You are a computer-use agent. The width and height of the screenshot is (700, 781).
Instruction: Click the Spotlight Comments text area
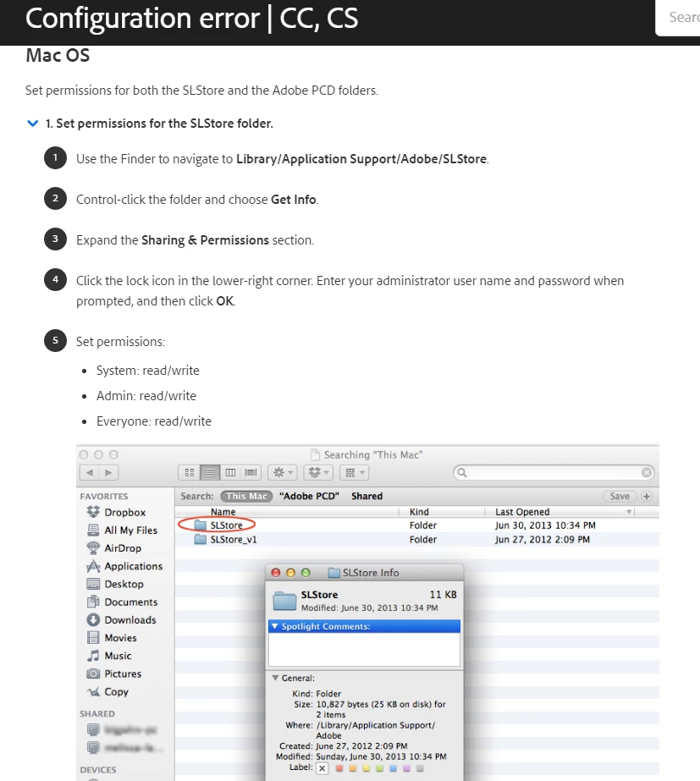click(364, 650)
